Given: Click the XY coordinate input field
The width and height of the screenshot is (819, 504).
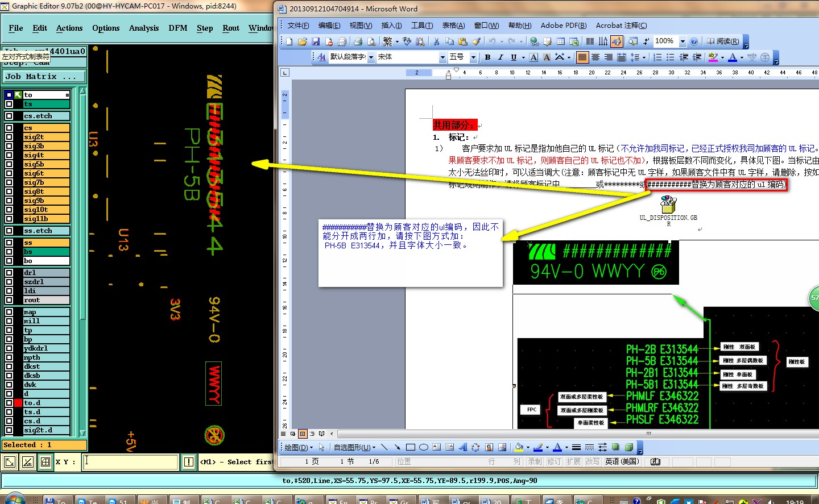Looking at the screenshot, I should 130,462.
